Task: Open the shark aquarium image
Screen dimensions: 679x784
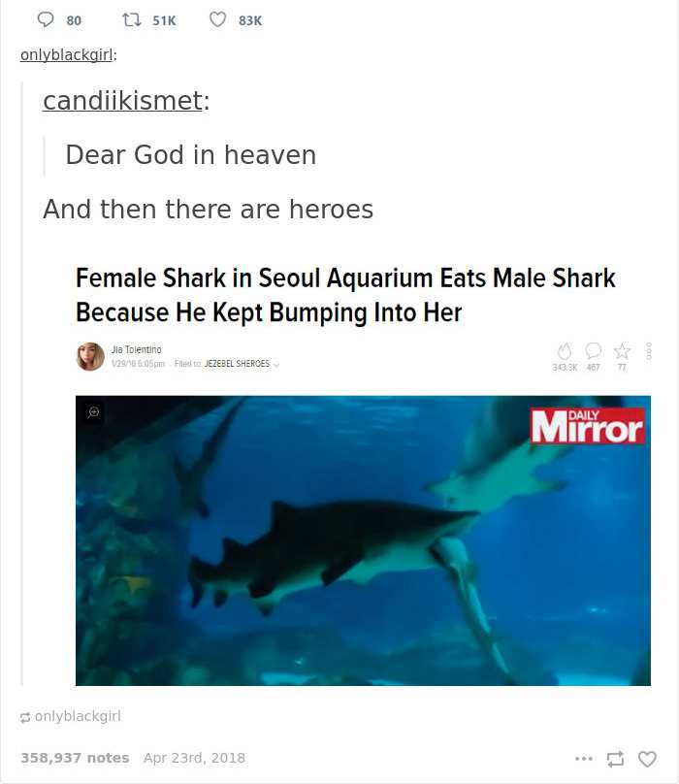Action: 363,540
